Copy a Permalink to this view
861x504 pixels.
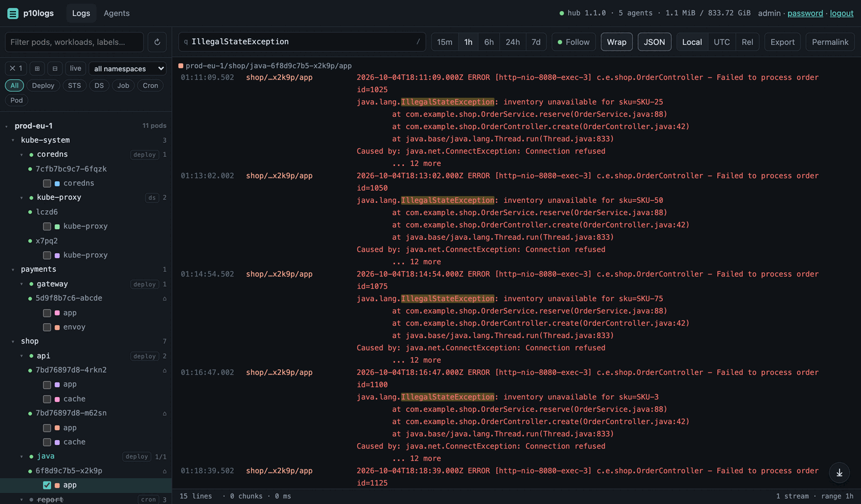tap(830, 42)
